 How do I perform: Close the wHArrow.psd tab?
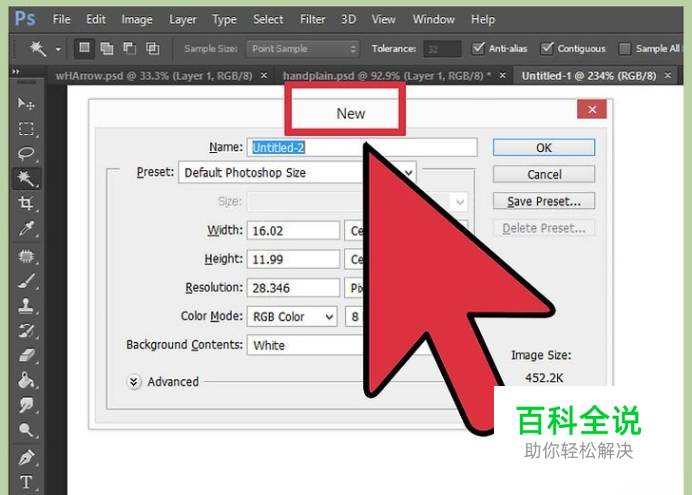click(264, 75)
